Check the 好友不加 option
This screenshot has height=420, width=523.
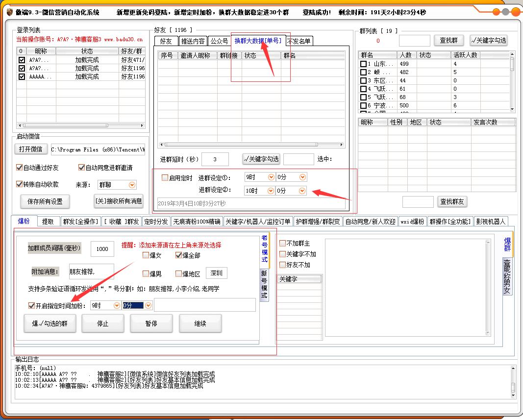pyautogui.click(x=282, y=265)
